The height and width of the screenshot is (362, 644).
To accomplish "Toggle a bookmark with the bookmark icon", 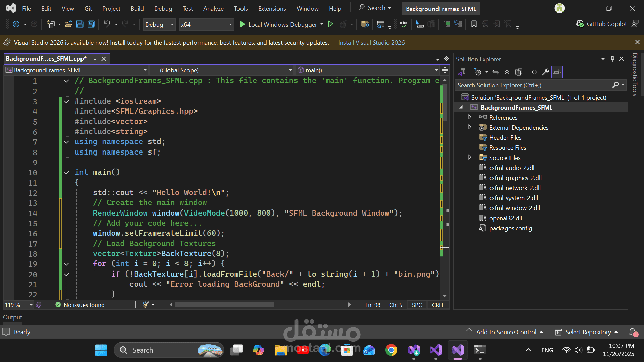I will click(474, 24).
